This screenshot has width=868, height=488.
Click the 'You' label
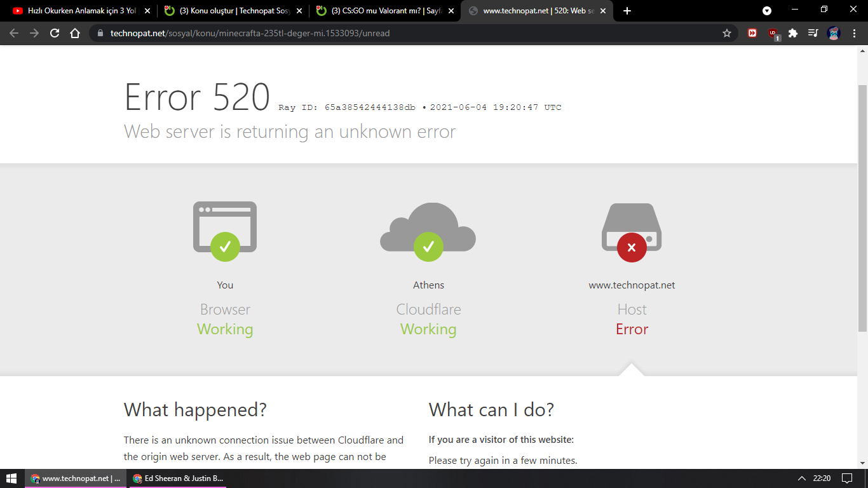(x=225, y=285)
